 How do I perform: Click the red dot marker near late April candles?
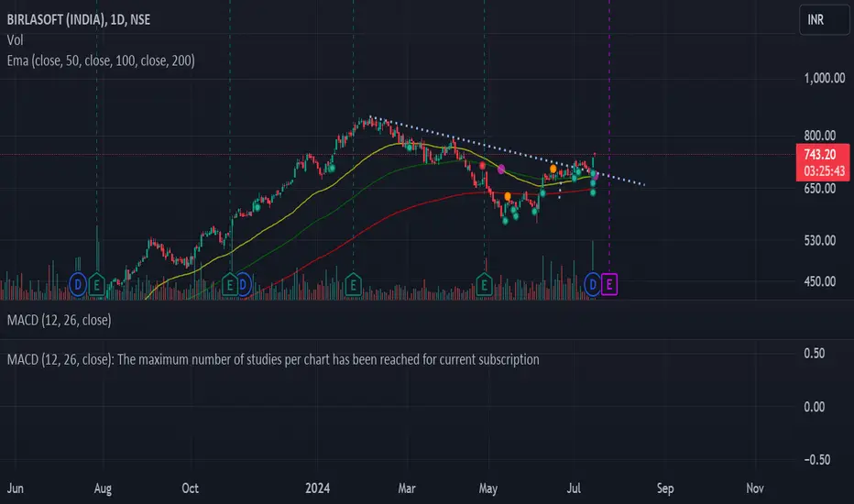tap(483, 165)
